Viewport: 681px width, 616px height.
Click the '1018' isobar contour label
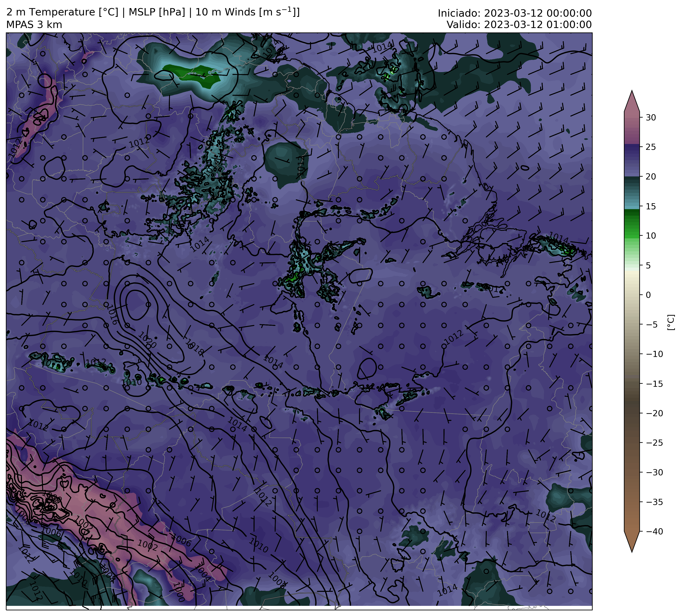coord(195,348)
